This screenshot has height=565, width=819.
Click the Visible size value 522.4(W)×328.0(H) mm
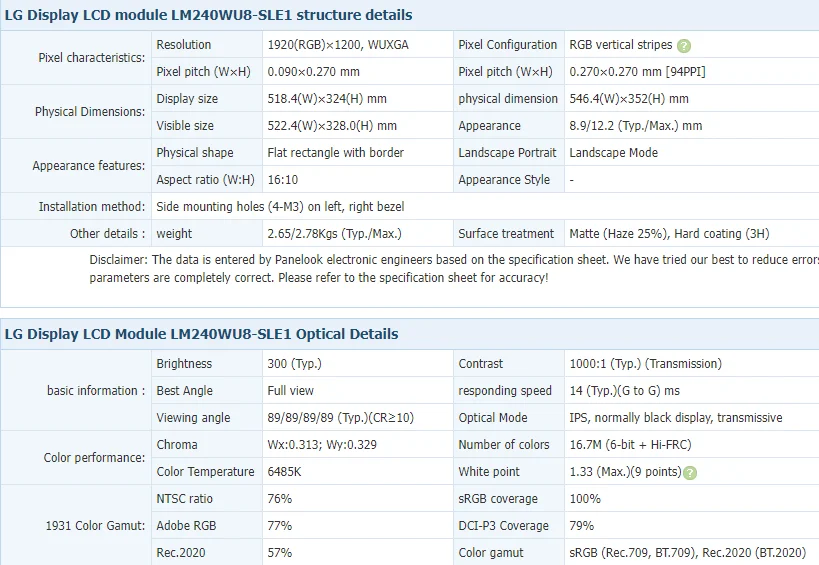[332, 126]
